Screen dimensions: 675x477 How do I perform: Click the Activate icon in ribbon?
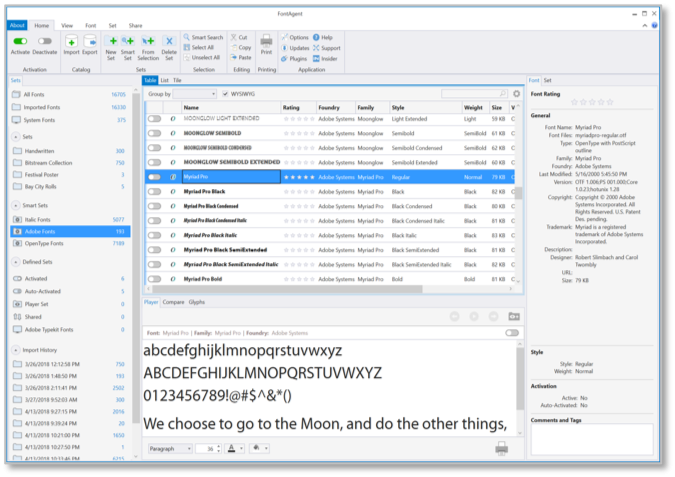[20, 41]
